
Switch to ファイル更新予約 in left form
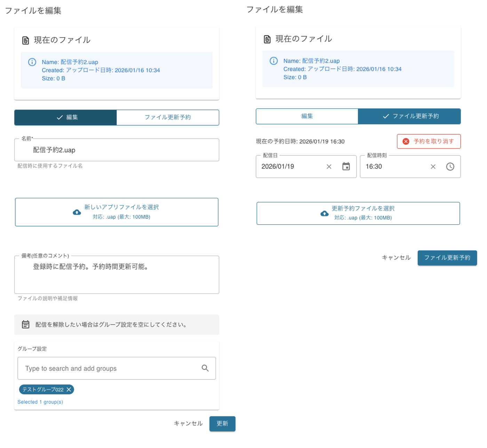pos(168,118)
